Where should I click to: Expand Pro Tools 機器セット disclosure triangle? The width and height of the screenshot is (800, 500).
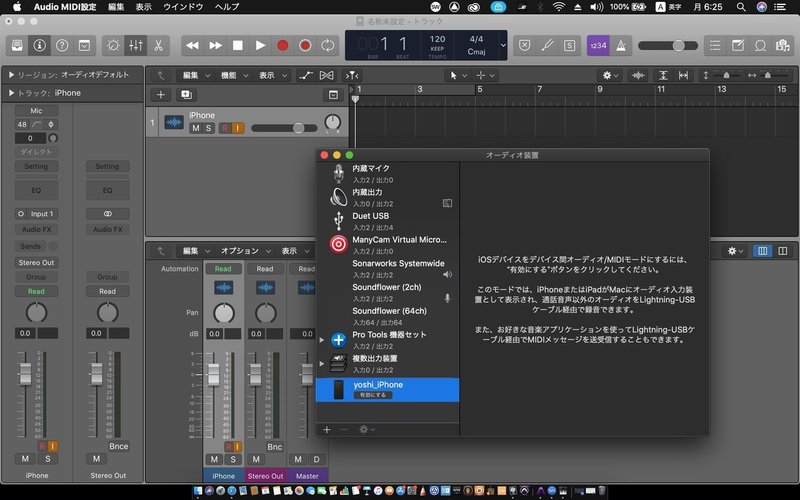(x=321, y=340)
